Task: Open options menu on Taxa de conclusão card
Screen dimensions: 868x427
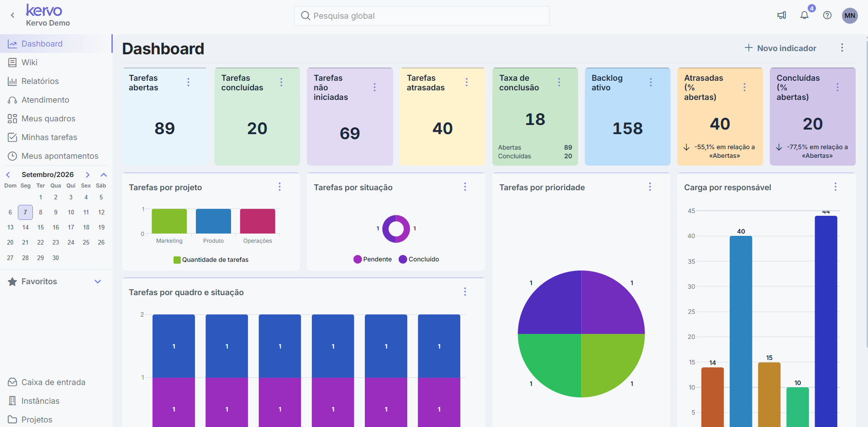Action: 559,82
